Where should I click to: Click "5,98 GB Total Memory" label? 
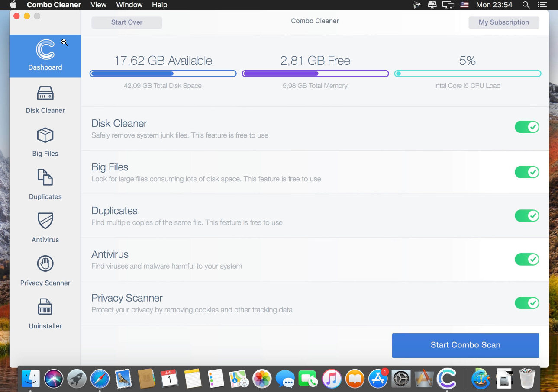coord(315,86)
